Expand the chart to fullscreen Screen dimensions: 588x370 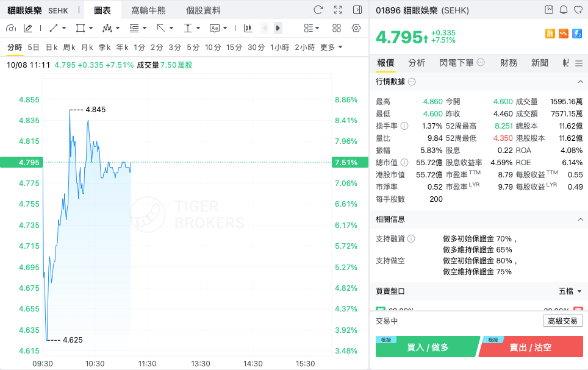[338, 10]
